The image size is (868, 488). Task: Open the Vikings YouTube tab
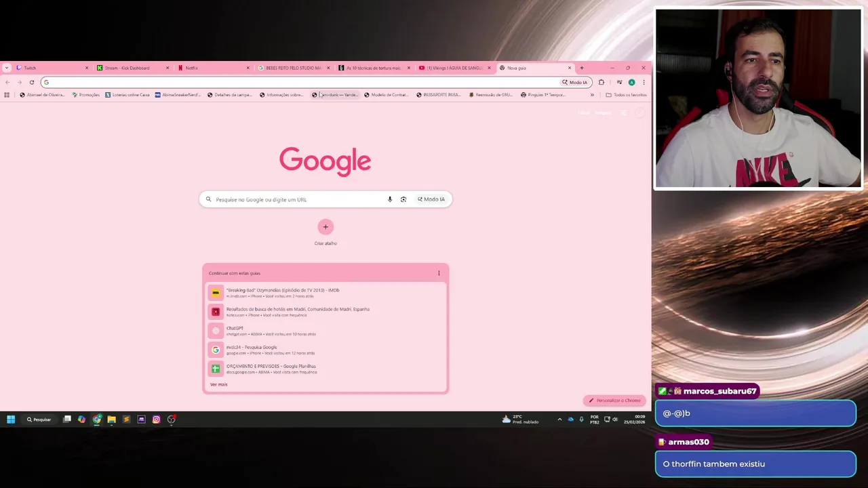click(x=454, y=68)
